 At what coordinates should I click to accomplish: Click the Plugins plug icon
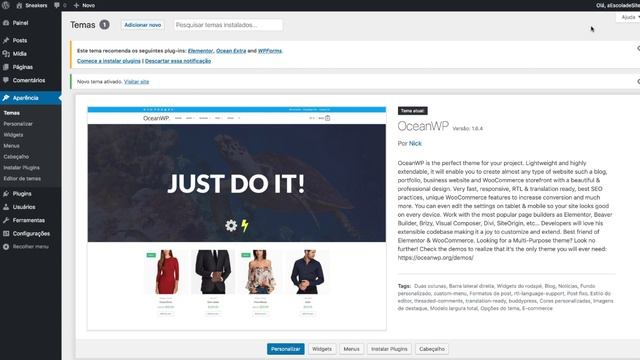[x=6, y=193]
